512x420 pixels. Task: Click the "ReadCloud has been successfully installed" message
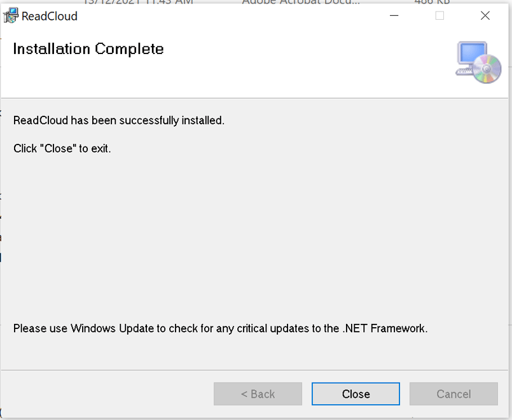pos(119,120)
